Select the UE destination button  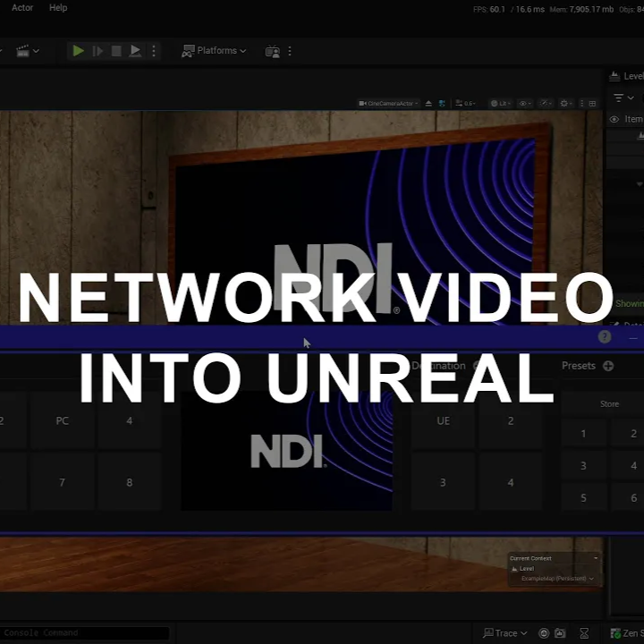coord(443,420)
